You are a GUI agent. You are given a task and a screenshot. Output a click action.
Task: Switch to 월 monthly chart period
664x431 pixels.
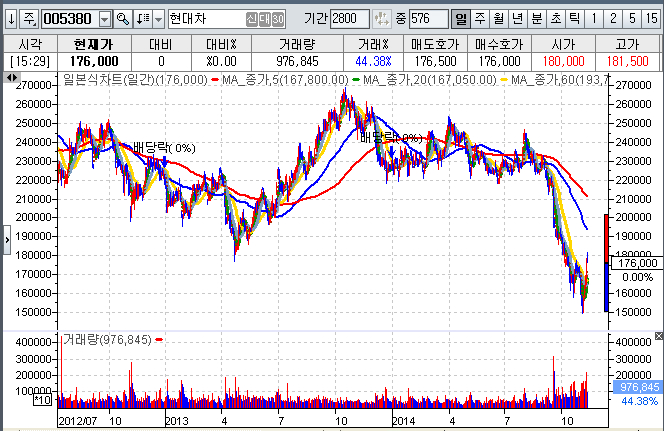[498, 19]
